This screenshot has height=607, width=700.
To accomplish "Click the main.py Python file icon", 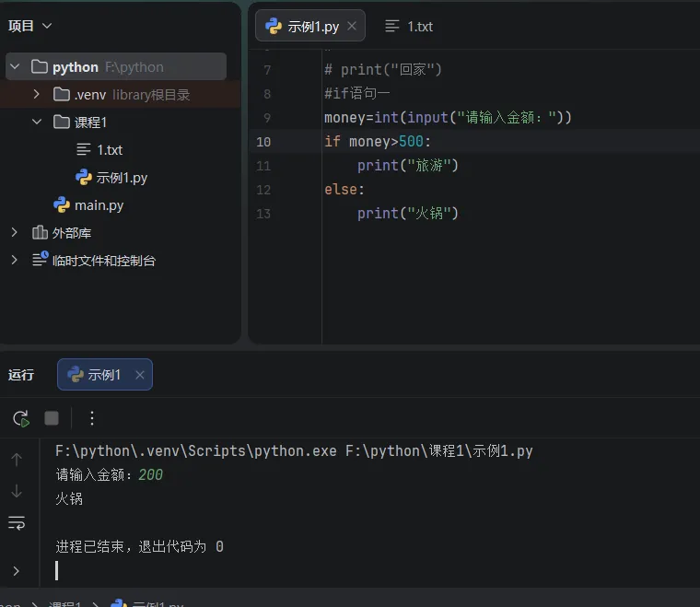I will [x=62, y=204].
